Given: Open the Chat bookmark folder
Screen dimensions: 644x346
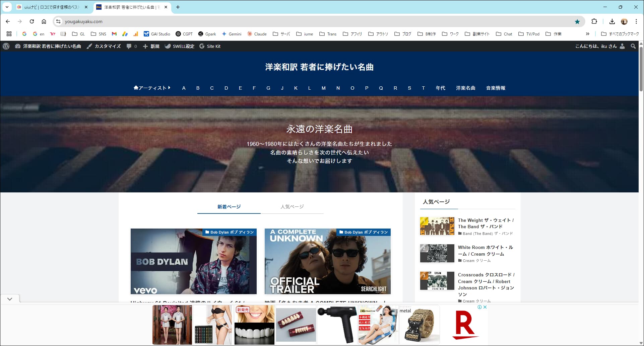Looking at the screenshot, I should pos(504,34).
